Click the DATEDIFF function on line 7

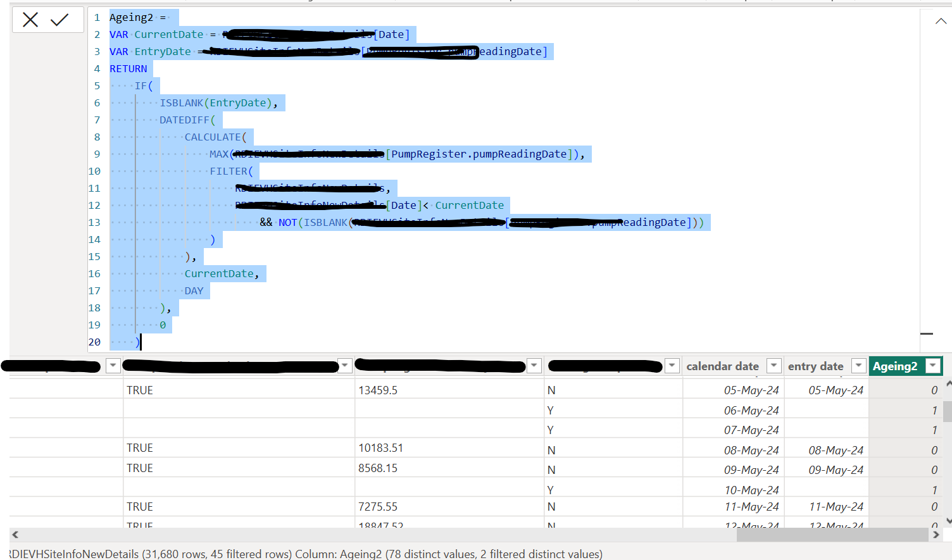[184, 120]
